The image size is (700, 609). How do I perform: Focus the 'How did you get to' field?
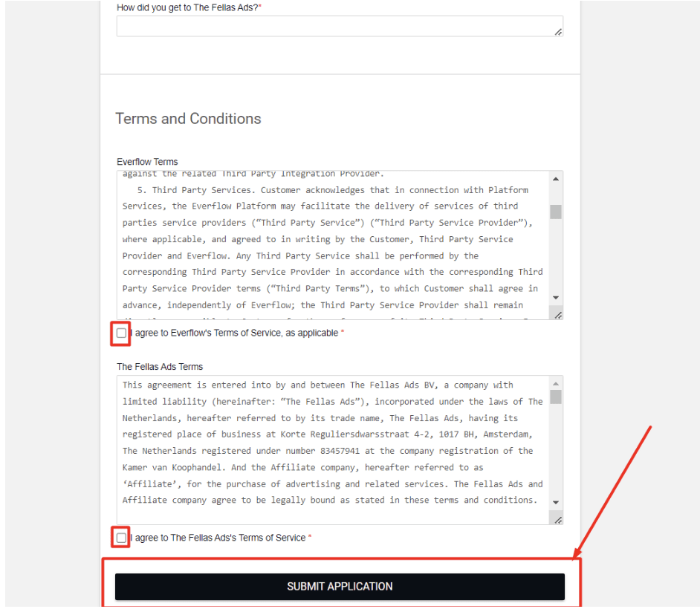(x=334, y=26)
